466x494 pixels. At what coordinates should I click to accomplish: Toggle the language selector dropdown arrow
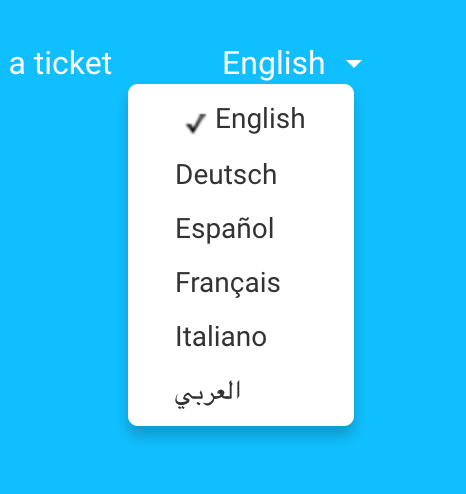click(354, 63)
